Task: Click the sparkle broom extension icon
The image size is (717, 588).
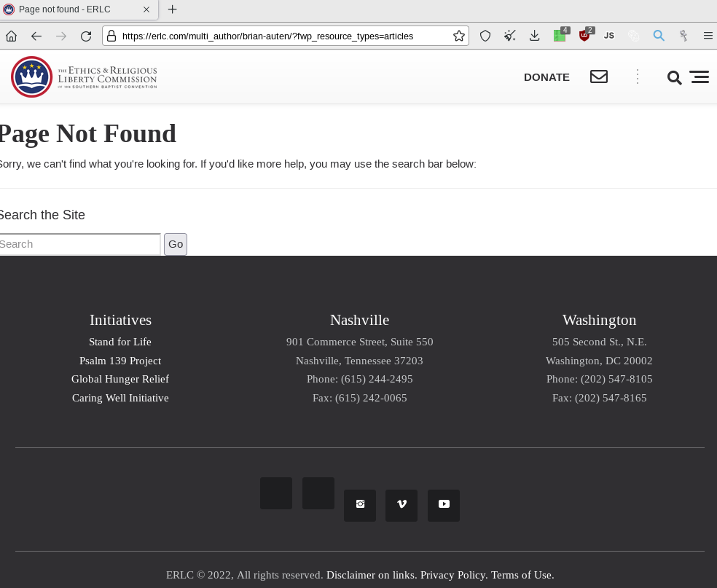Action: click(510, 36)
